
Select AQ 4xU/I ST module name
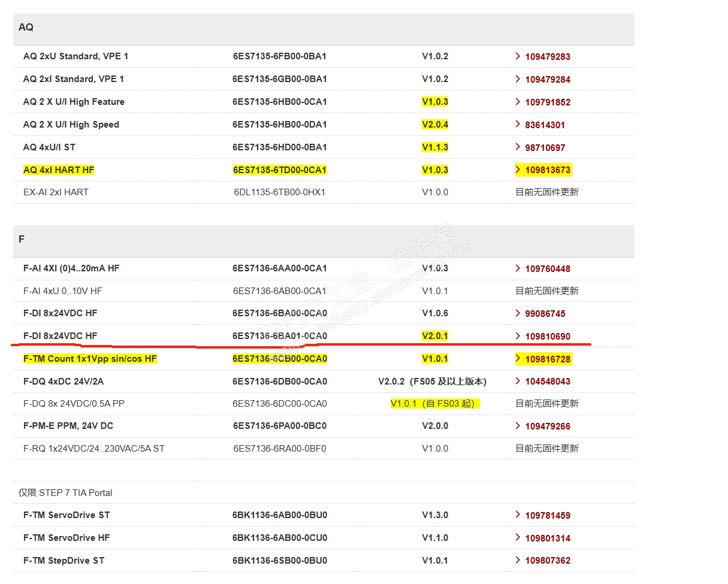point(49,147)
